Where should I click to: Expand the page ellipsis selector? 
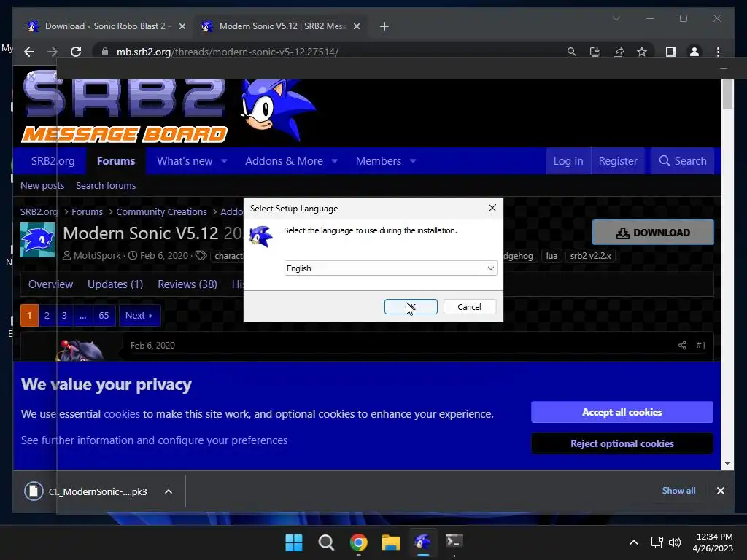tap(82, 315)
